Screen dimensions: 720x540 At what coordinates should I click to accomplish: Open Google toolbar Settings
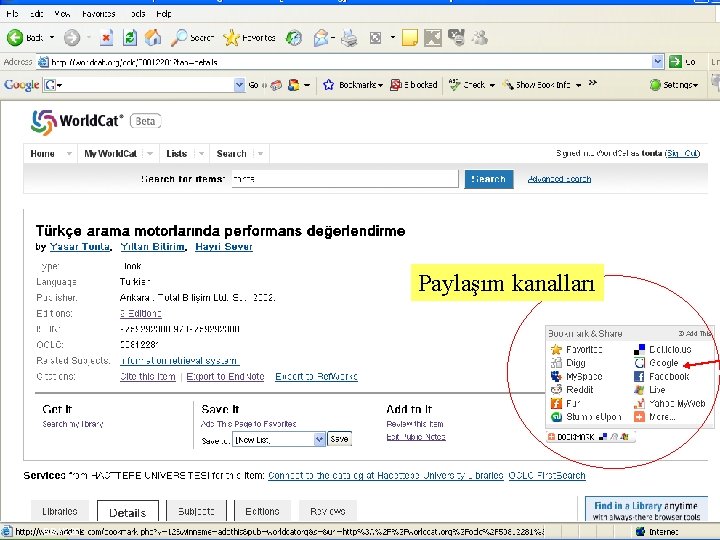point(674,85)
